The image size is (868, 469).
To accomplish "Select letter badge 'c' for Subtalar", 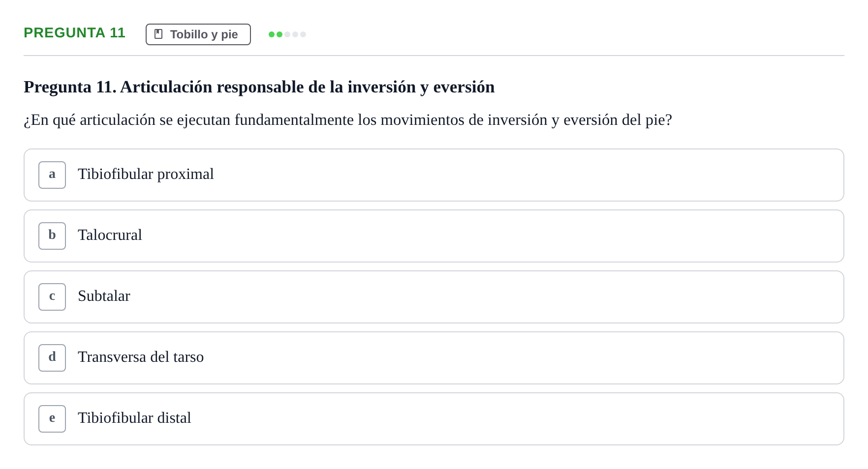I will 52,297.
